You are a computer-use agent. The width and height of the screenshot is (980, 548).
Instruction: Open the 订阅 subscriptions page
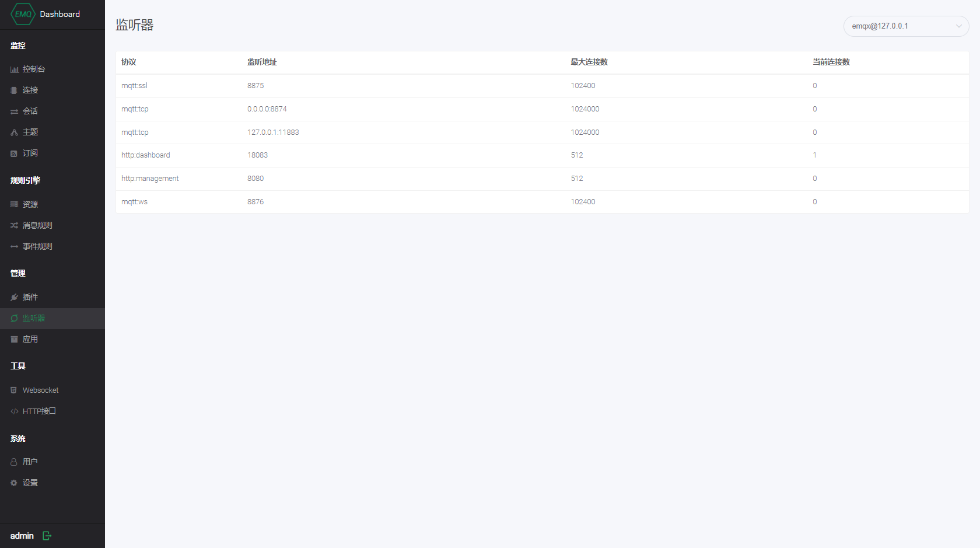click(30, 153)
